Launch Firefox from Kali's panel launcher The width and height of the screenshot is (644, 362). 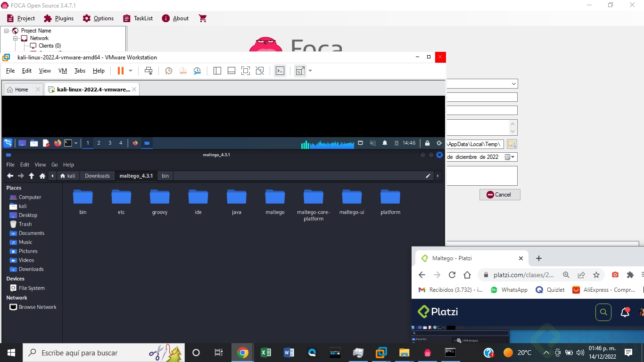click(x=58, y=143)
